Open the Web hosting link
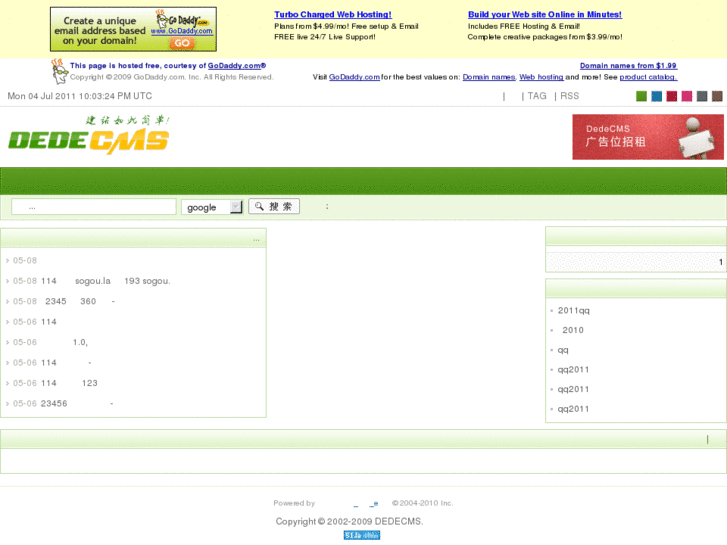 pos(541,77)
